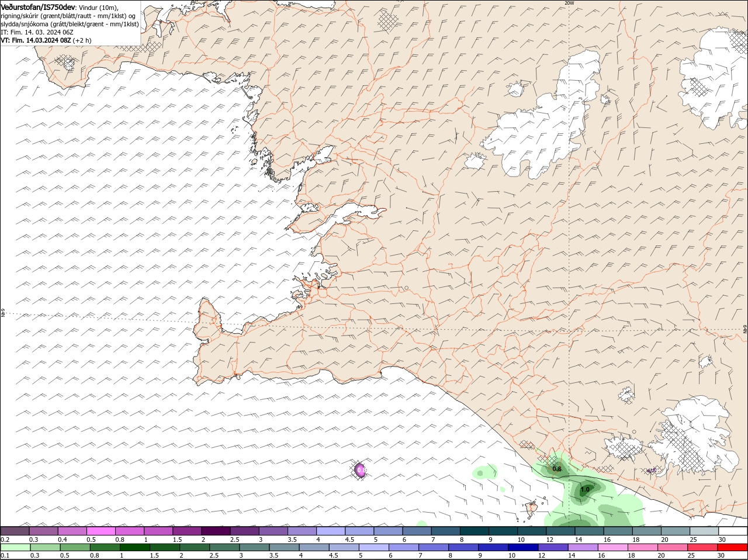Pick the pink 18 swatch, lower legend

point(642,547)
